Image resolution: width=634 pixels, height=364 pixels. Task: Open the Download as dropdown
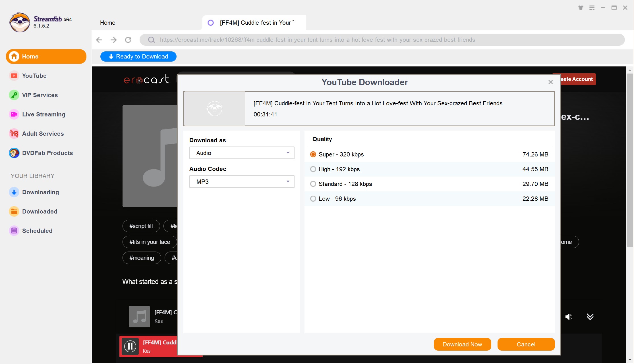click(x=242, y=153)
